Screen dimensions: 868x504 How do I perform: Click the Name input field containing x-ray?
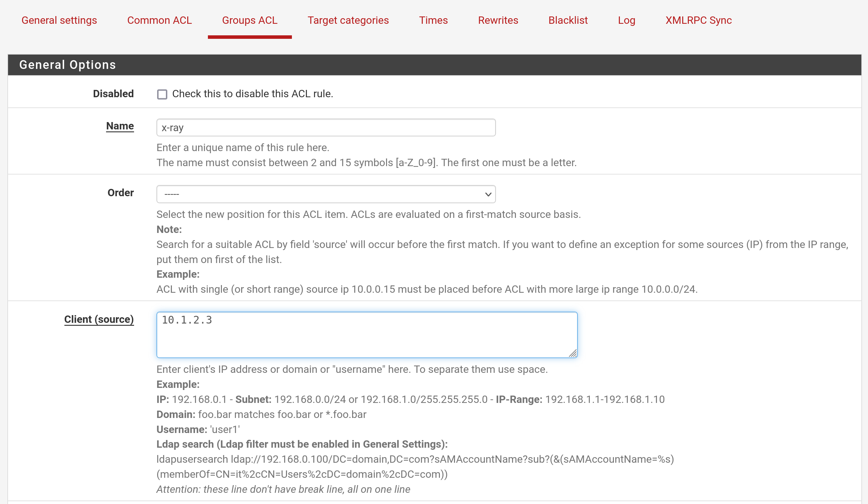tap(326, 128)
